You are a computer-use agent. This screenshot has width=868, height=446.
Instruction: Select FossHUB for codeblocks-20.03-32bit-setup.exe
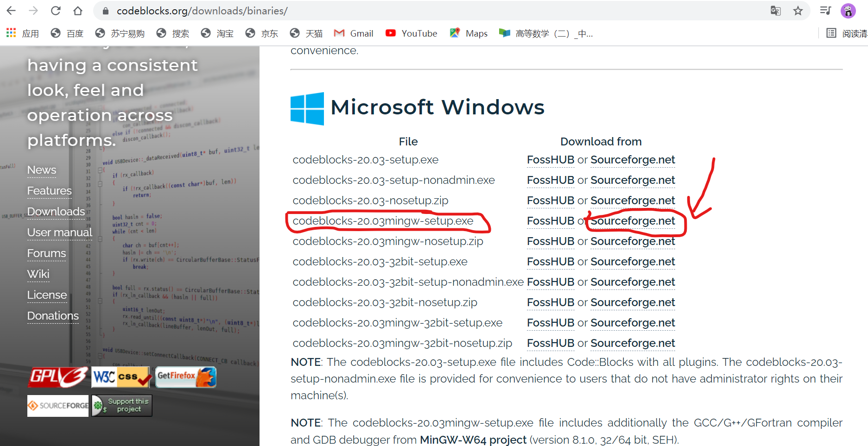pos(551,262)
